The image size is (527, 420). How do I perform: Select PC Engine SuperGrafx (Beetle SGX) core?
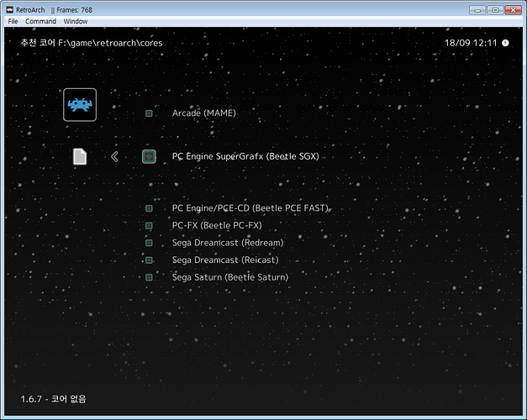tap(245, 156)
